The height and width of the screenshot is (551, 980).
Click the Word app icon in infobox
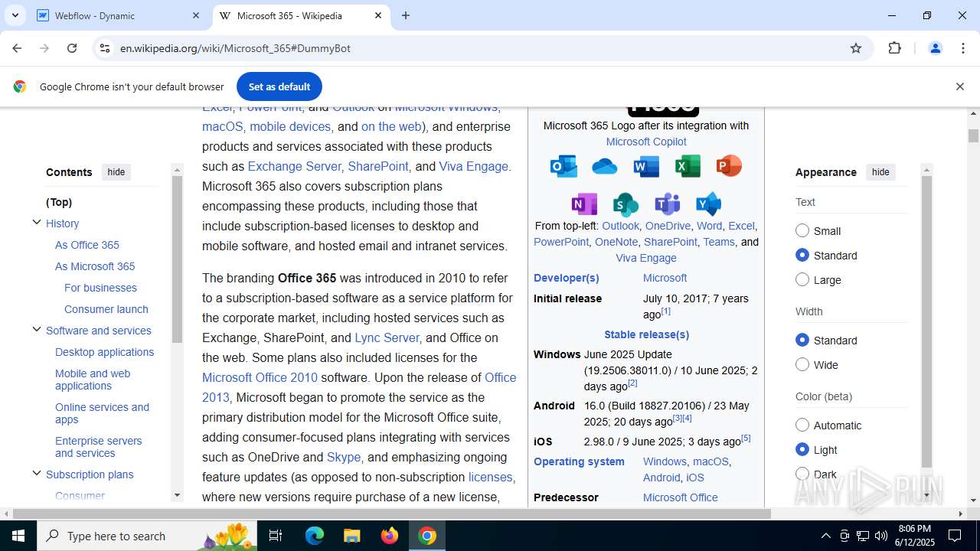click(x=646, y=166)
